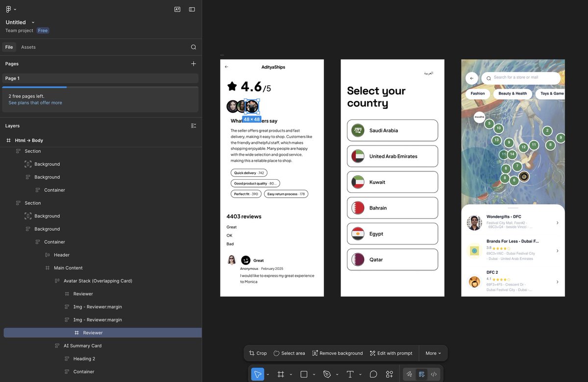
Task: Click Remove background button
Action: tap(338, 353)
